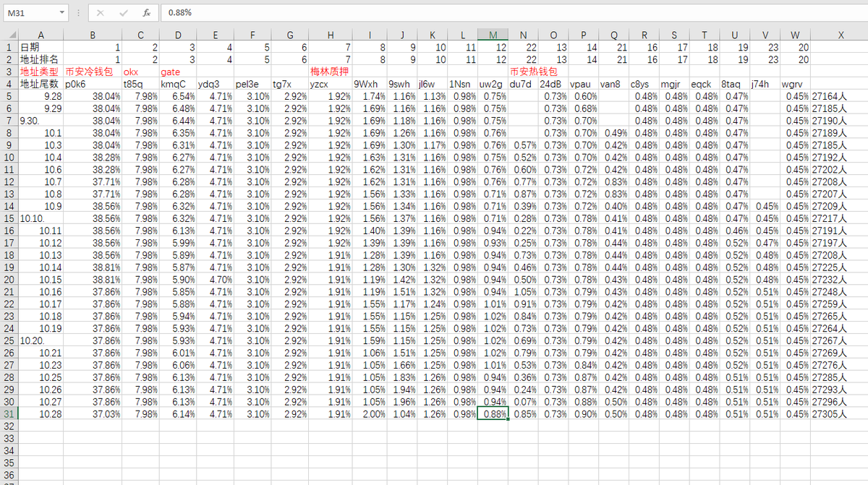868x485 pixels.
Task: Click the cell with value 1.83%
Action: click(x=402, y=377)
